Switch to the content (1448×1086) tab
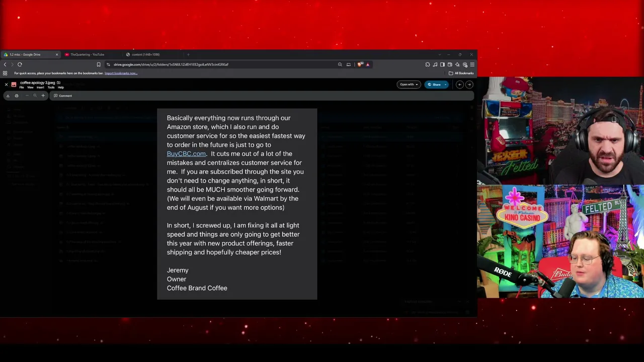 [x=145, y=54]
